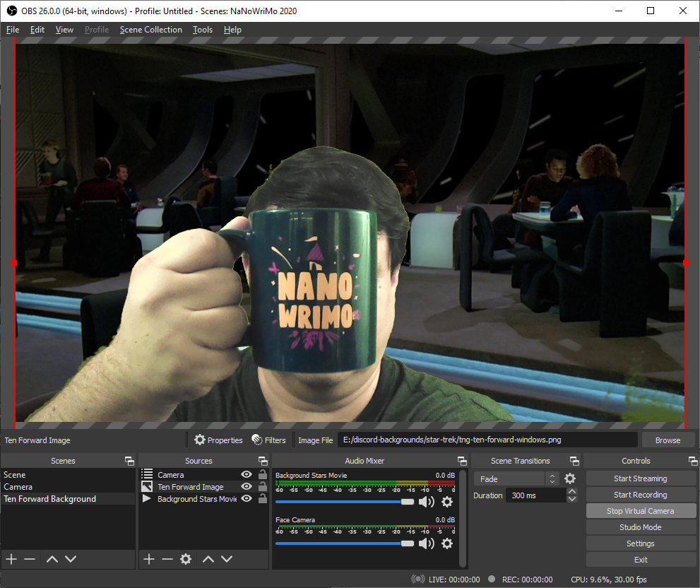The height and width of the screenshot is (588, 700).
Task: Enable Studio Mode
Action: [641, 527]
